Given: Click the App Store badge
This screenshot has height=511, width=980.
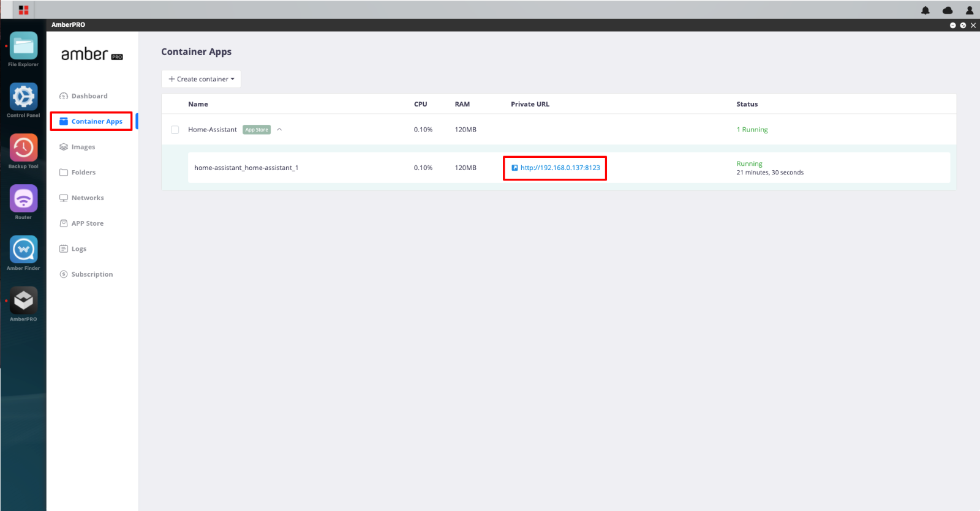Looking at the screenshot, I should click(257, 130).
